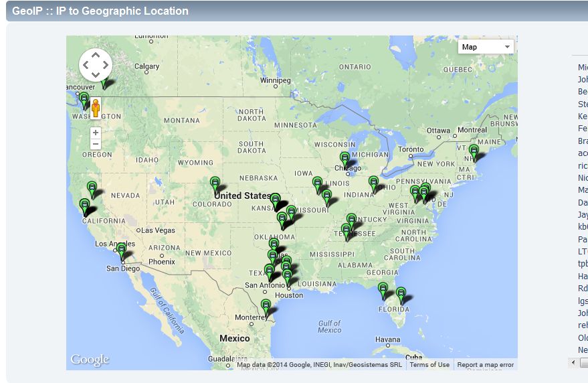The image size is (588, 383).
Task: Click the Report a map error link
Action: coord(485,365)
